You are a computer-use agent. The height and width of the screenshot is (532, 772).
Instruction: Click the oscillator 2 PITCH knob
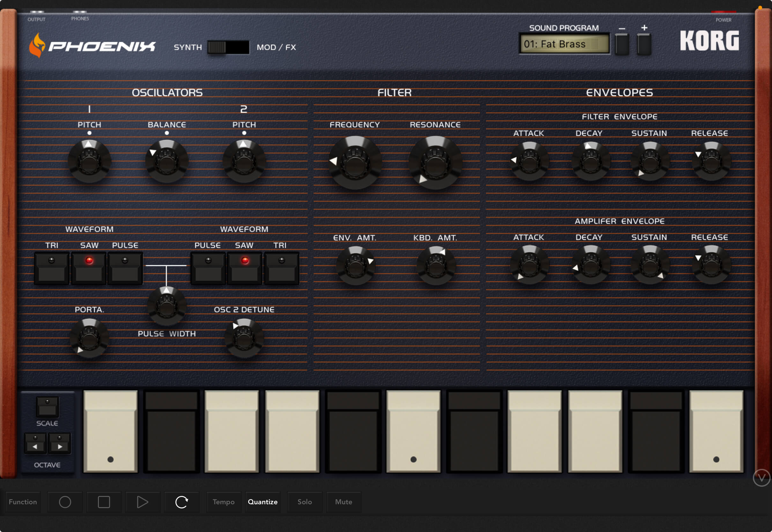[244, 161]
